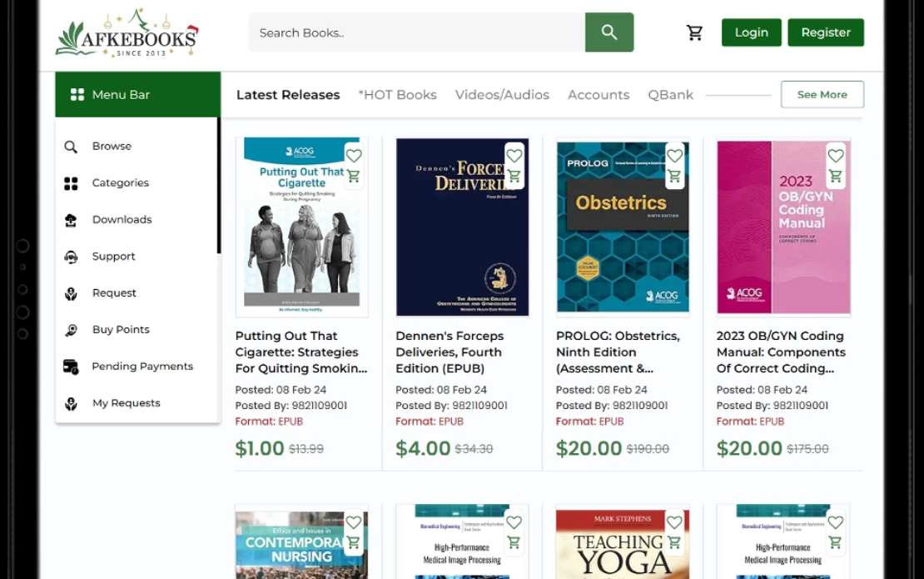Click the My Requests icon
The image size is (924, 579).
(71, 403)
